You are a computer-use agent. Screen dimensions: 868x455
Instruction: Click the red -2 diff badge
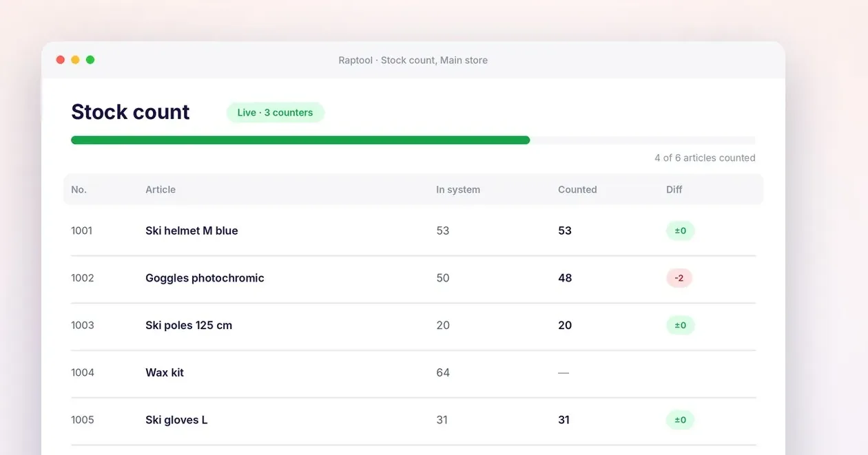679,278
